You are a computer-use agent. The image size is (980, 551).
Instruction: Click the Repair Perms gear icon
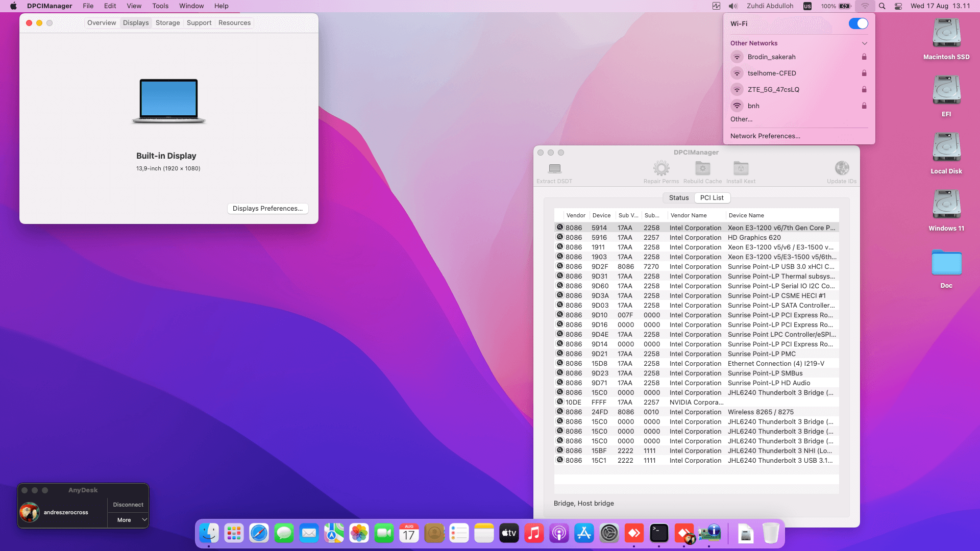661,168
